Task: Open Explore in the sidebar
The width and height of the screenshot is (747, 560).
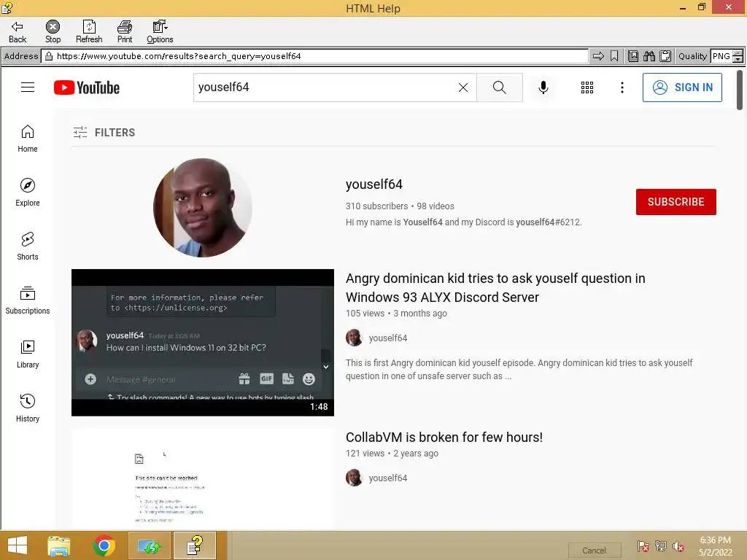Action: click(28, 192)
